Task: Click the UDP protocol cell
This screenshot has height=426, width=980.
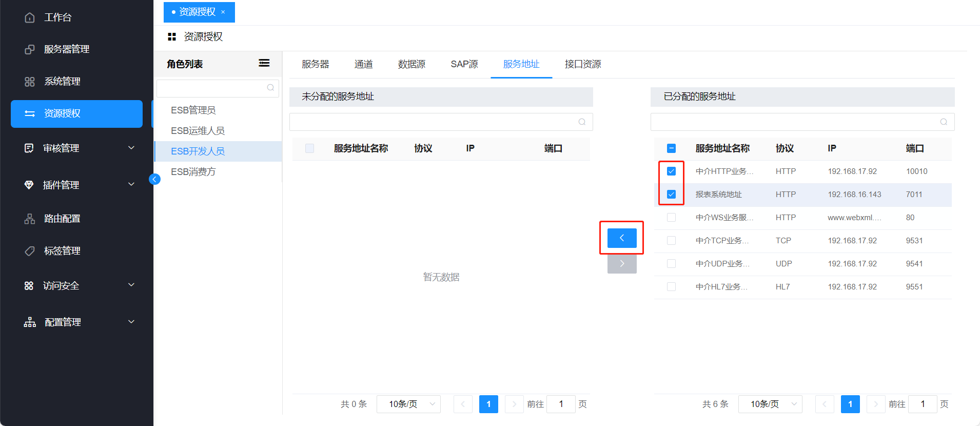Action: pos(783,264)
